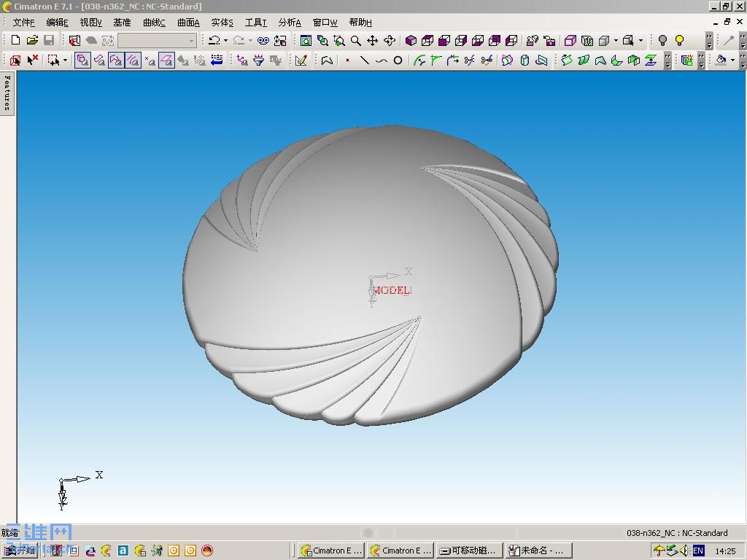
Task: Switch to isometric solid cube view
Action: click(x=411, y=41)
